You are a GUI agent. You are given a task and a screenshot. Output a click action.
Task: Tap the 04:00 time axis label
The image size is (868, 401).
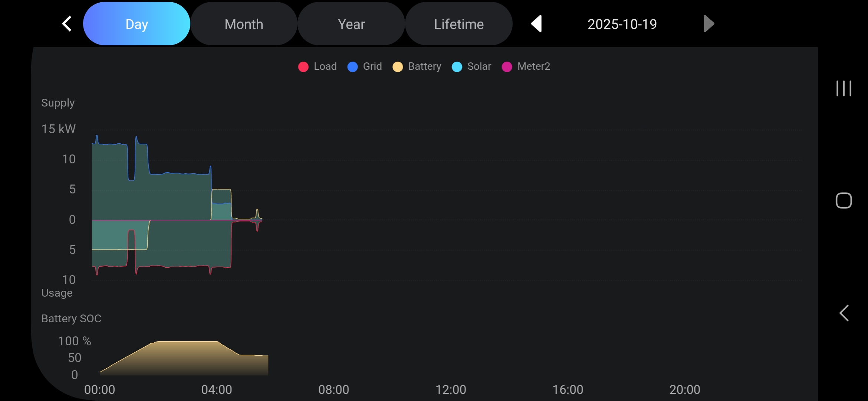pyautogui.click(x=217, y=389)
